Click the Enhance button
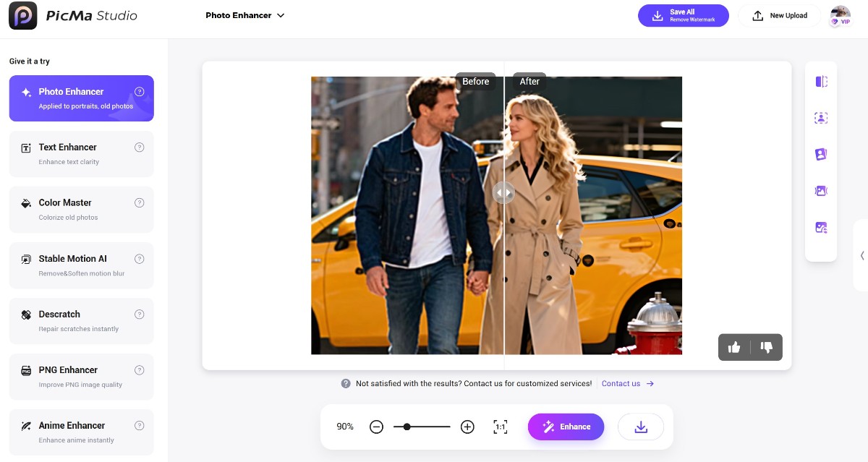 [x=566, y=427]
